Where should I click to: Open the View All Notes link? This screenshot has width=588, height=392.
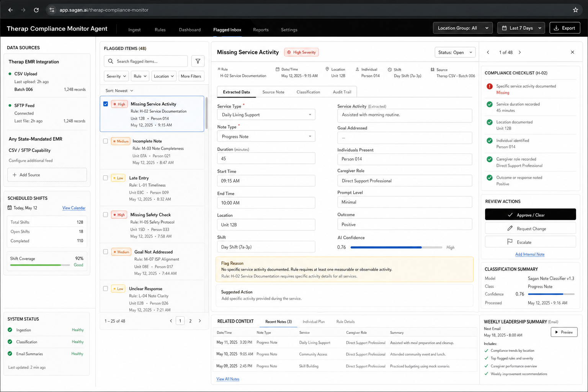228,379
